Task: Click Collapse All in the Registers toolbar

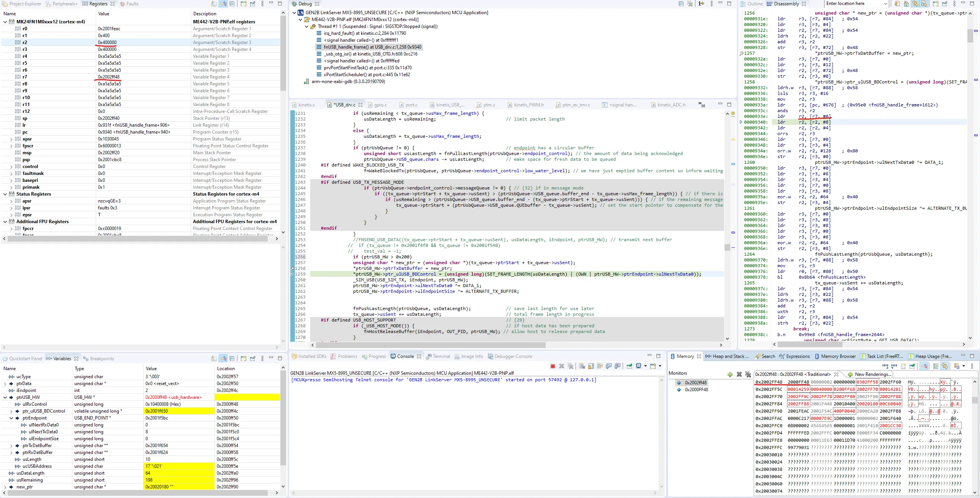Action: click(x=232, y=4)
